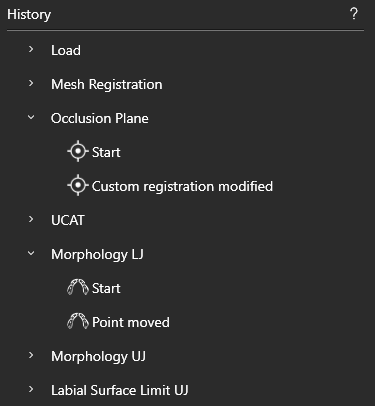375x406 pixels.
Task: Expand the UCAT group chevron
Action: 31,219
